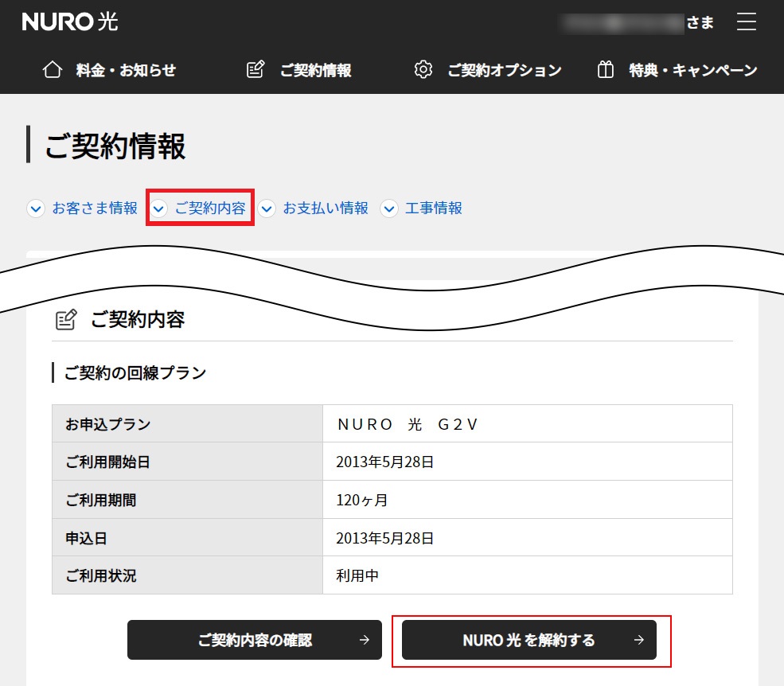The image size is (784, 686).
Task: Click the edit icon beside ご契約情報 in nav
Action: (x=255, y=69)
